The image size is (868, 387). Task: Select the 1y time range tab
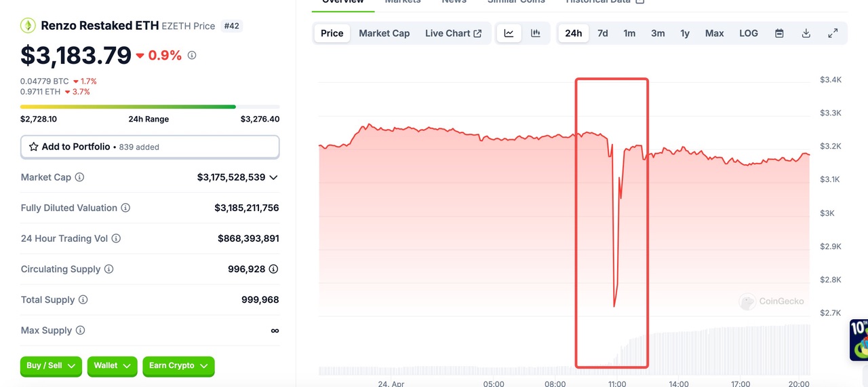coord(685,33)
